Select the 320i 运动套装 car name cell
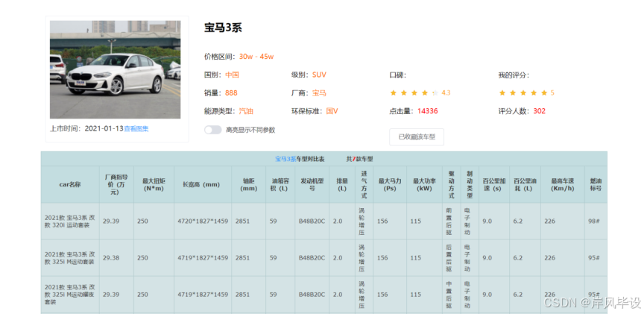This screenshot has width=644, height=314. point(70,221)
